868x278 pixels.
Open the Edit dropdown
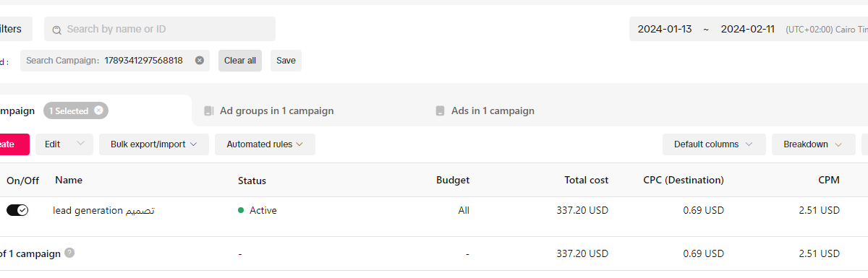pos(64,144)
